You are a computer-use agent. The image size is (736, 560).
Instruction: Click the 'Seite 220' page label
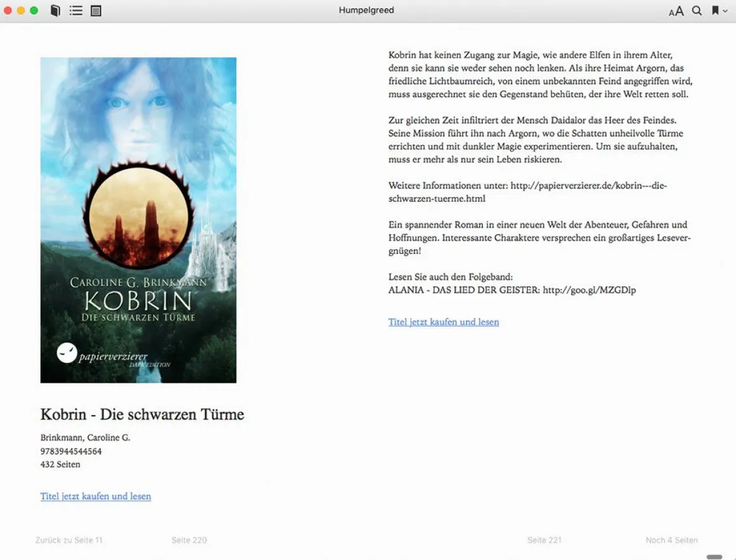(x=189, y=540)
